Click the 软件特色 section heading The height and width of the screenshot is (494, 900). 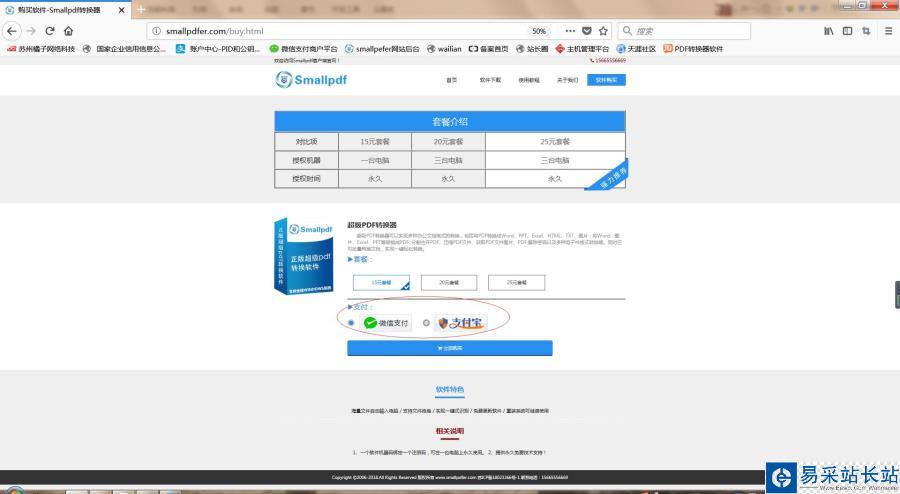[x=449, y=390]
